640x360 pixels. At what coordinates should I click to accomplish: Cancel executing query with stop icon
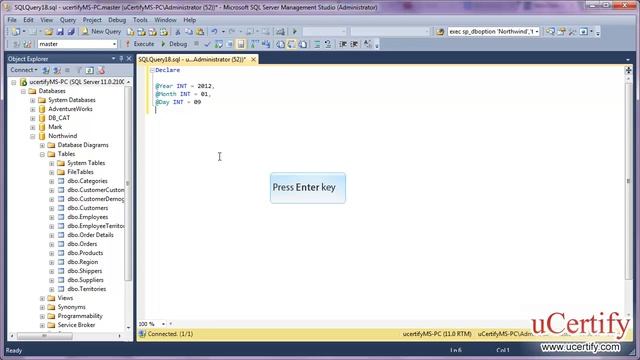(196, 44)
